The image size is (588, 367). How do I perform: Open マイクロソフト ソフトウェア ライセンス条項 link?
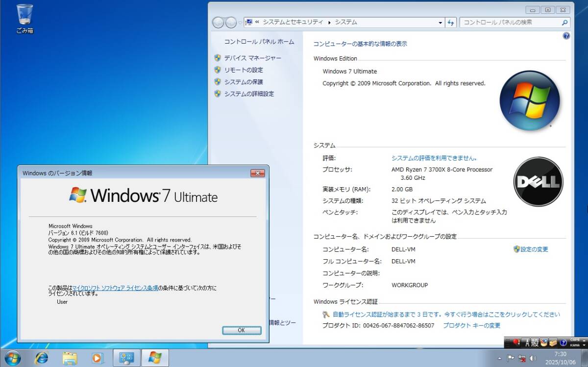pyautogui.click(x=115, y=288)
